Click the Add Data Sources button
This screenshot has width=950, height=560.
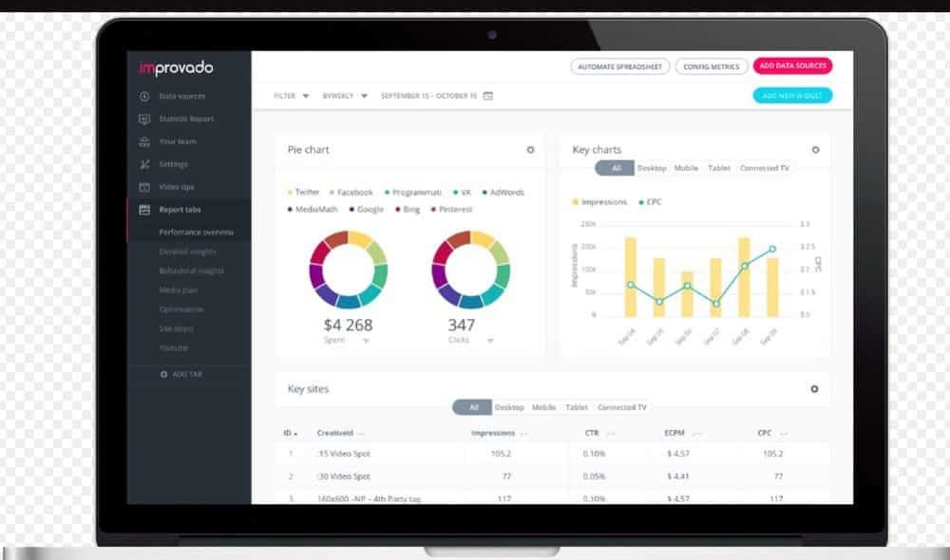[792, 66]
